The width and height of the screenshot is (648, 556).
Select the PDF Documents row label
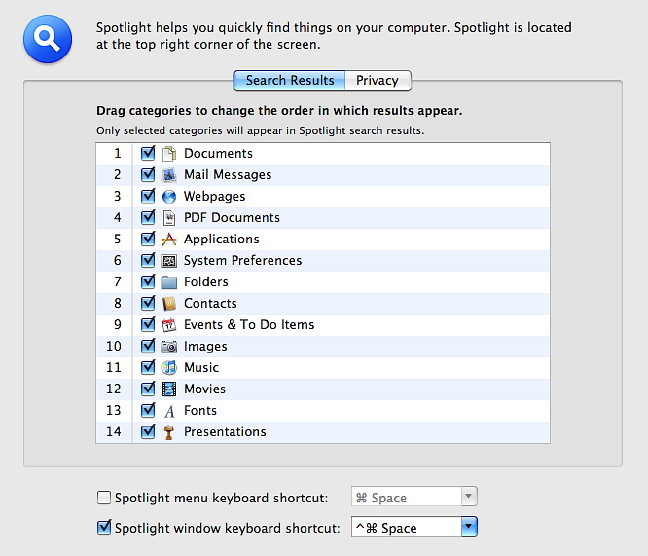click(232, 218)
